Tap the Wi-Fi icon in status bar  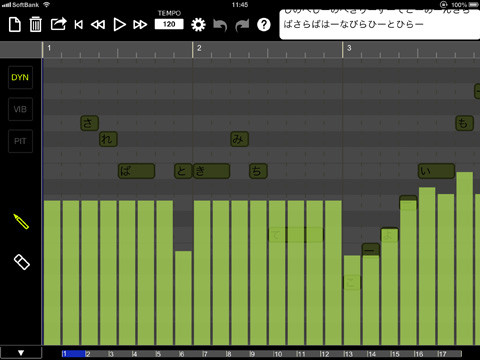[47, 5]
